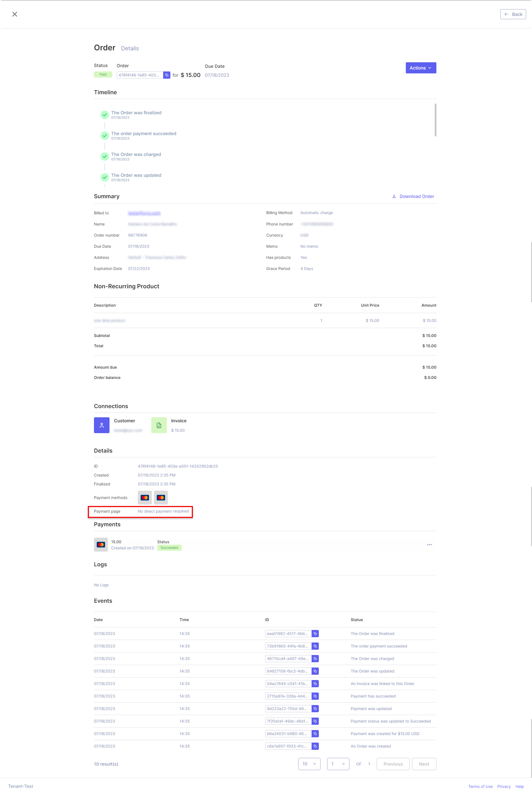Click the Paid status badge

point(103,75)
